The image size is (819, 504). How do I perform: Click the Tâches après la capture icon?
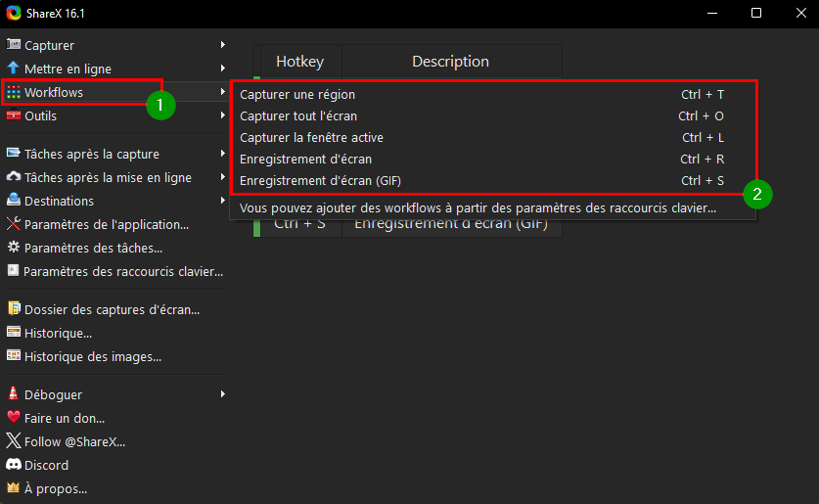13,153
